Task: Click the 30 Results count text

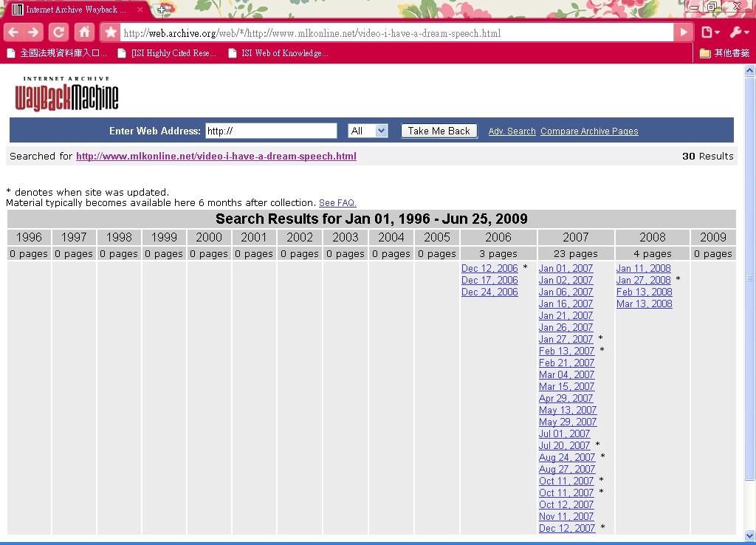Action: pos(707,157)
